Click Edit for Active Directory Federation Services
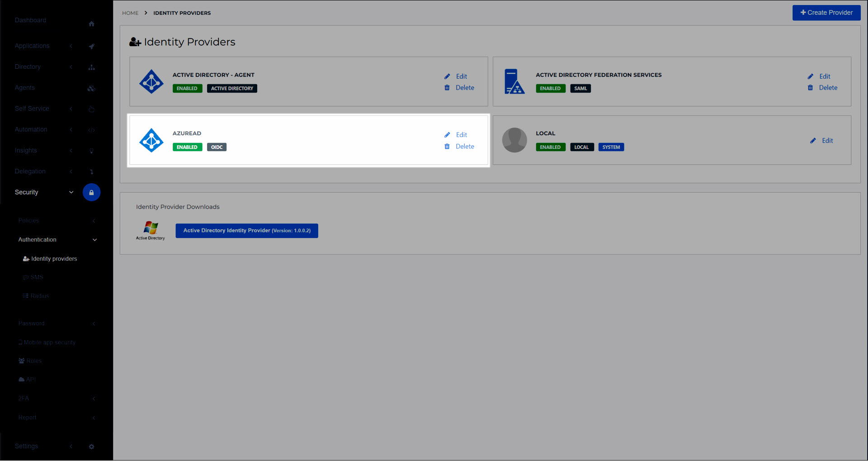This screenshot has height=461, width=868. (825, 76)
